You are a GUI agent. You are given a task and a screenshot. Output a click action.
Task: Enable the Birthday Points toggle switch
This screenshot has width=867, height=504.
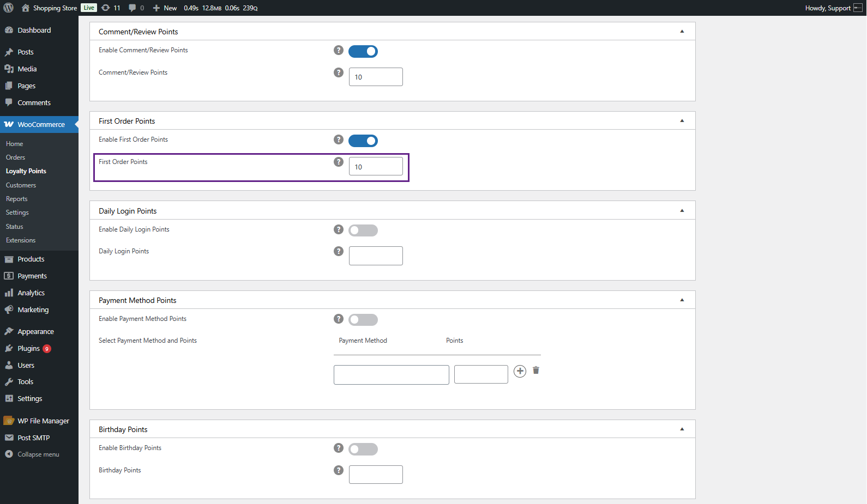pos(363,450)
